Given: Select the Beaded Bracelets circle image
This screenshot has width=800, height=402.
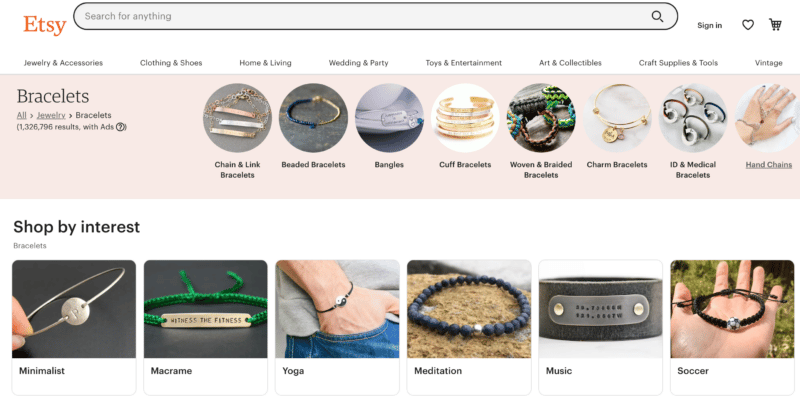Looking at the screenshot, I should tap(313, 118).
